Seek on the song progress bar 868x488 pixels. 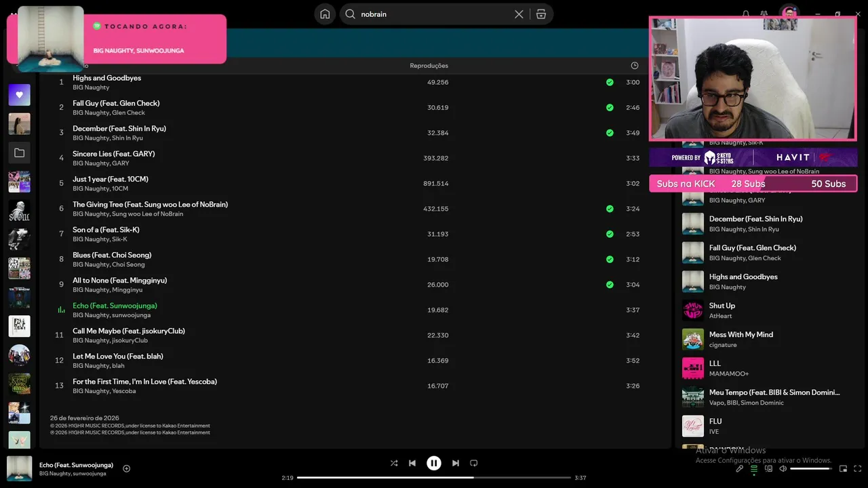[434, 478]
